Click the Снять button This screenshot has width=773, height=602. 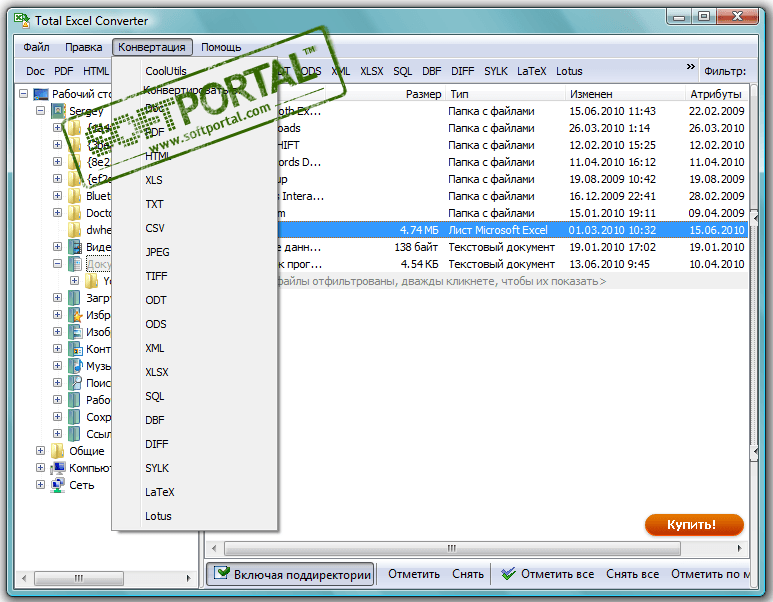coord(468,574)
